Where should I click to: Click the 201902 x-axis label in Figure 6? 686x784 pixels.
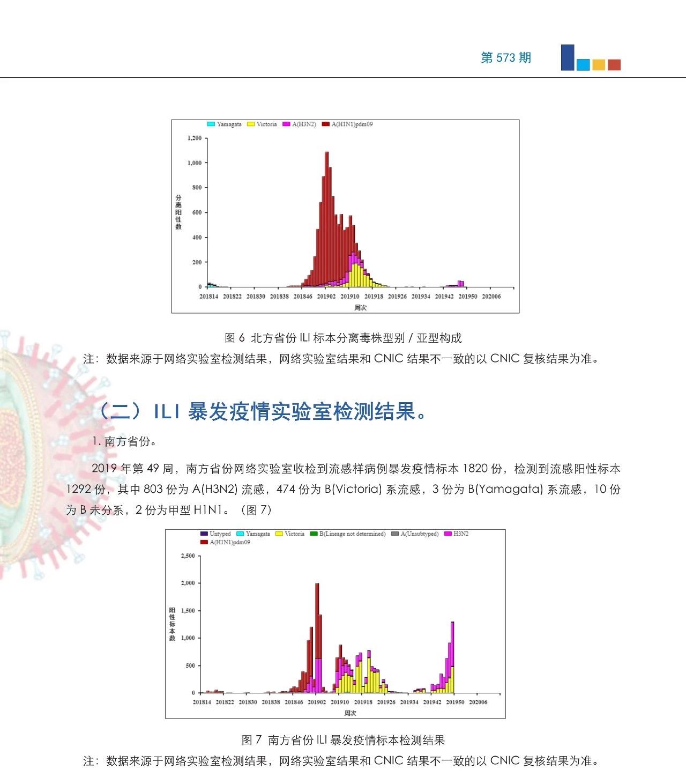pos(326,297)
